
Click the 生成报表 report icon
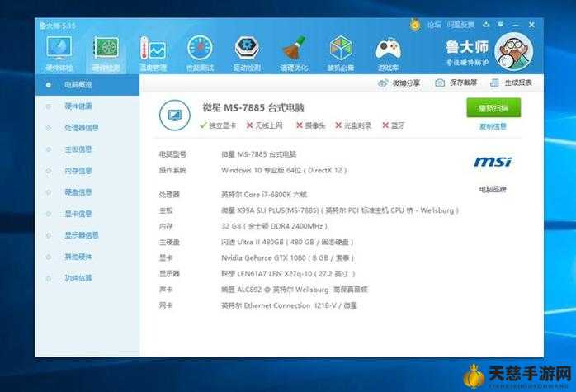(x=494, y=83)
